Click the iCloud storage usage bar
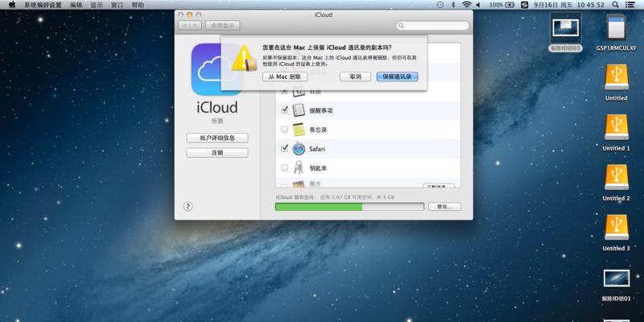This screenshot has height=322, width=644. pos(349,207)
